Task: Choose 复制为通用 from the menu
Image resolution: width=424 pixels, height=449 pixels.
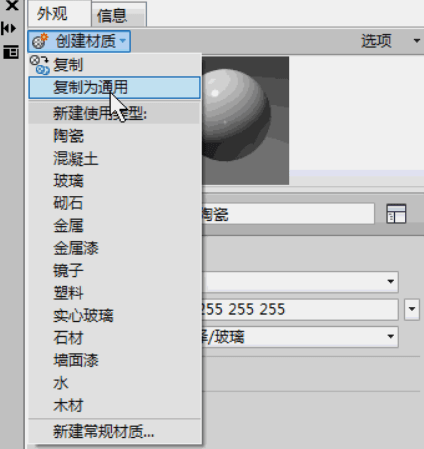Action: click(114, 88)
